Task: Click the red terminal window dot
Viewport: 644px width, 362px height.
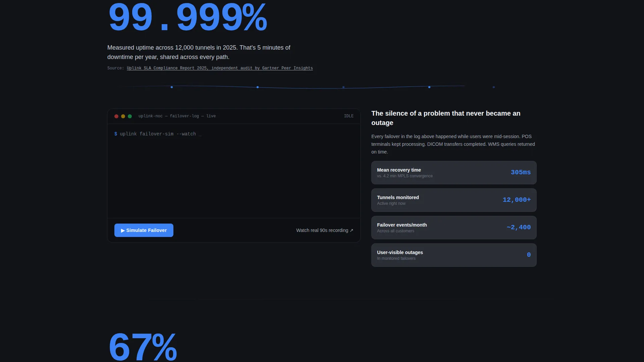Action: [x=116, y=116]
